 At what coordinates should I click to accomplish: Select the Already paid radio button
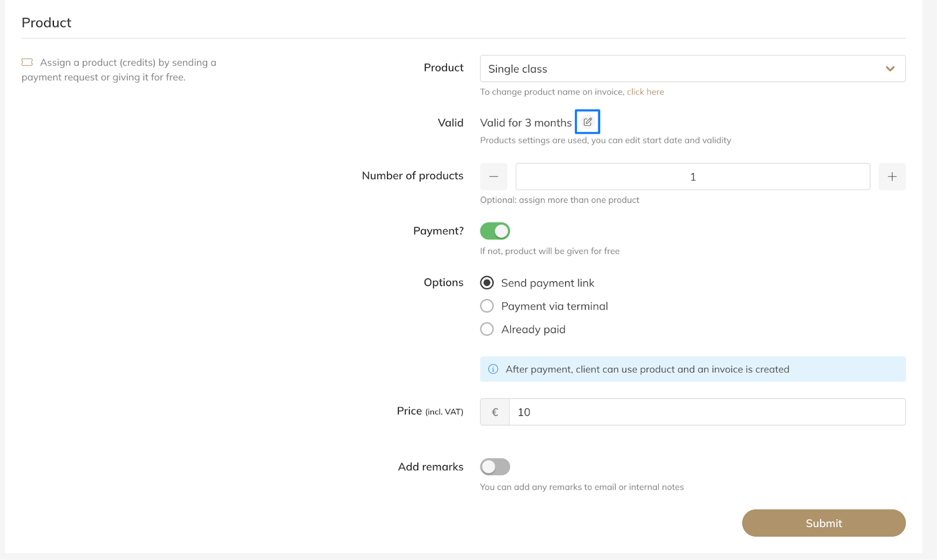(x=487, y=329)
